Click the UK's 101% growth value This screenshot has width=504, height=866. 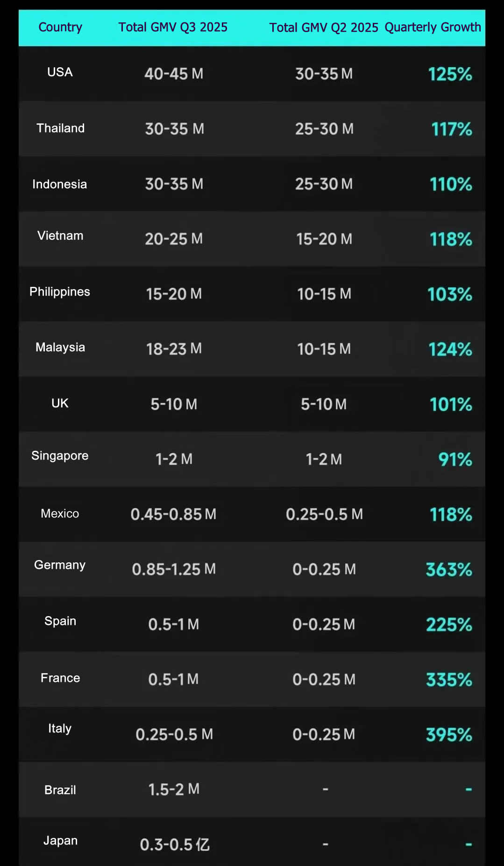point(451,405)
